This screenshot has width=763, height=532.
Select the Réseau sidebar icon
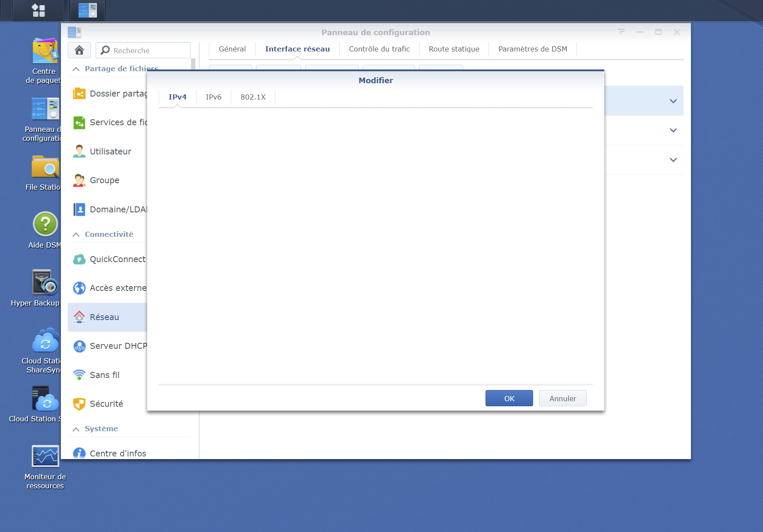[x=79, y=317]
